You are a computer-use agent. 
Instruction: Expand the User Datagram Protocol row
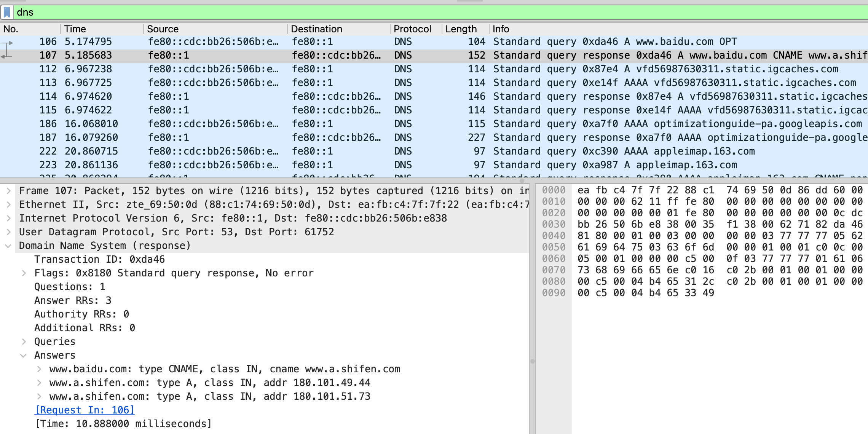(8, 232)
